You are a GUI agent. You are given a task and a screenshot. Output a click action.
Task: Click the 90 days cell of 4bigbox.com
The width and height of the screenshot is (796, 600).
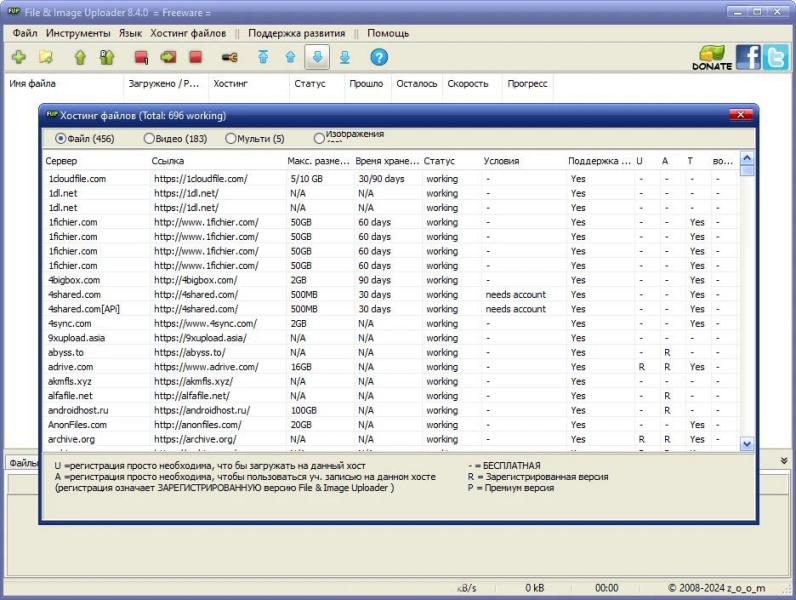tap(374, 280)
